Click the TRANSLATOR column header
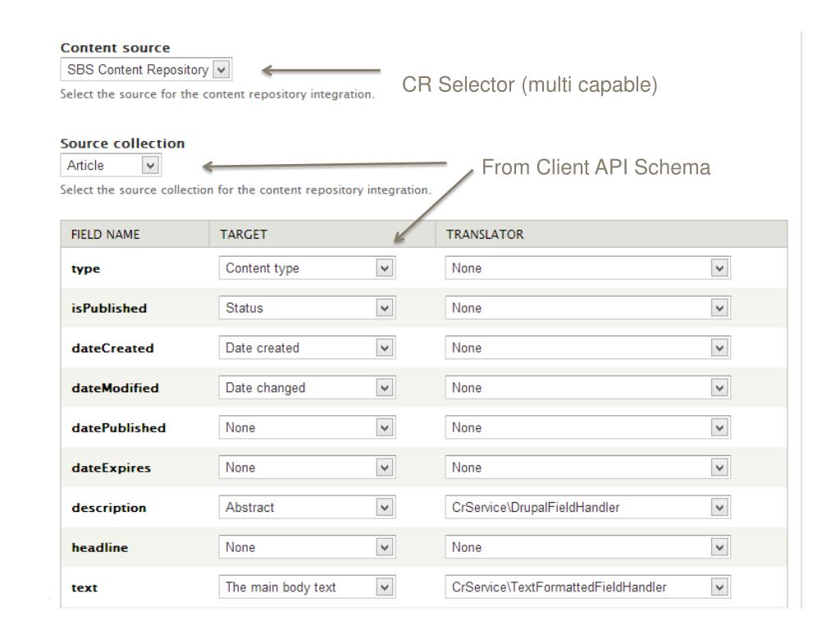 click(x=485, y=235)
